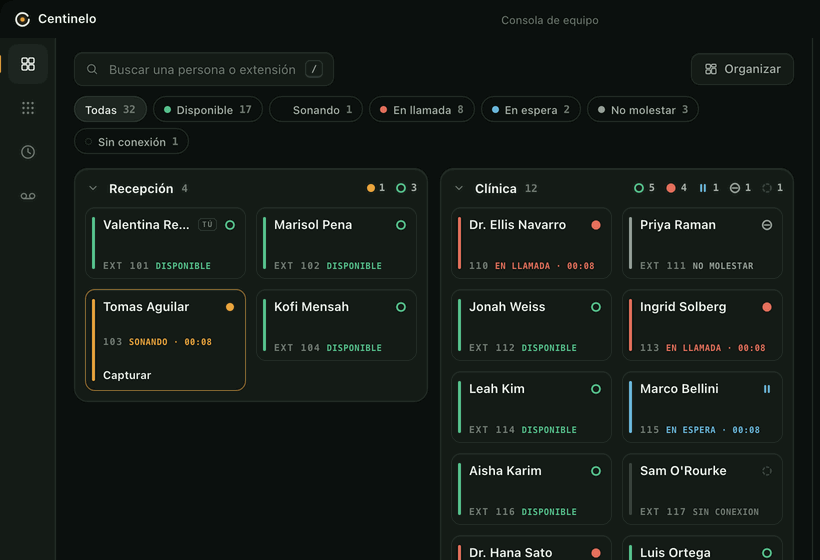
Task: Click the Clínica group title
Action: tap(496, 188)
